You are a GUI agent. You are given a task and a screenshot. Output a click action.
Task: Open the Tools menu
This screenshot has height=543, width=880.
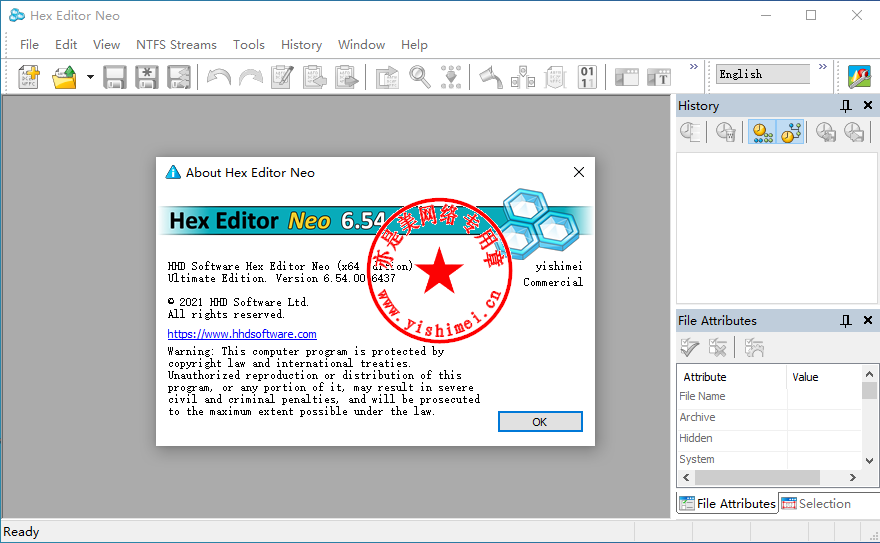tap(249, 45)
